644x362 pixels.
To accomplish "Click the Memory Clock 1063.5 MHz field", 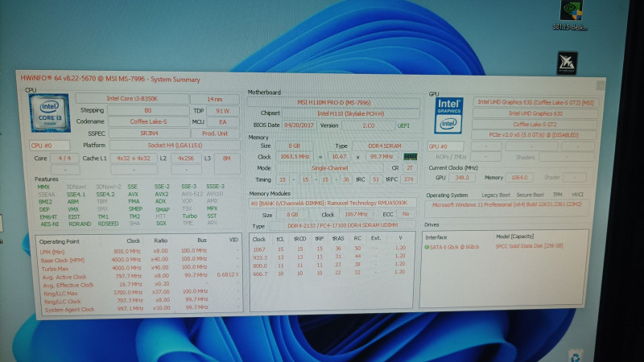I will 295,156.
